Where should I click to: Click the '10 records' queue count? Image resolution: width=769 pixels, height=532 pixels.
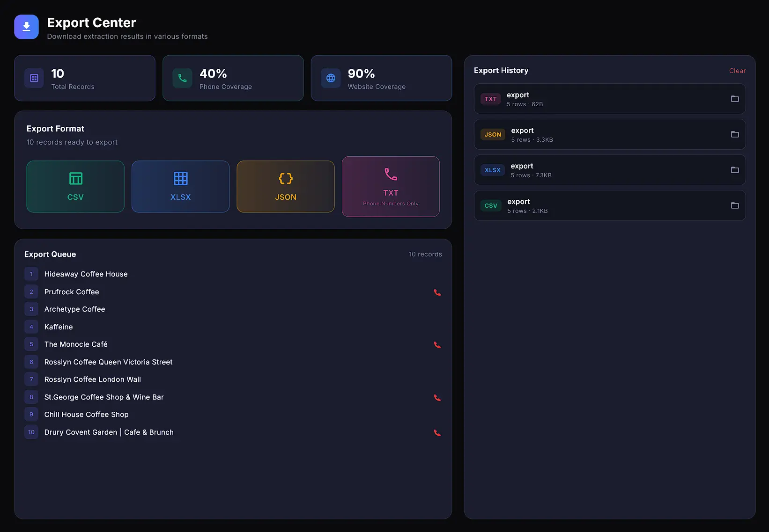click(x=425, y=254)
